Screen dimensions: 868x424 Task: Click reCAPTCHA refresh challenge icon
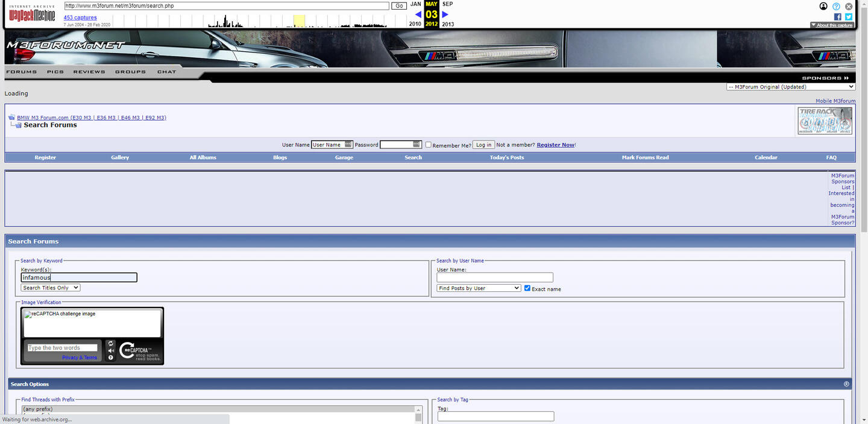pos(110,344)
